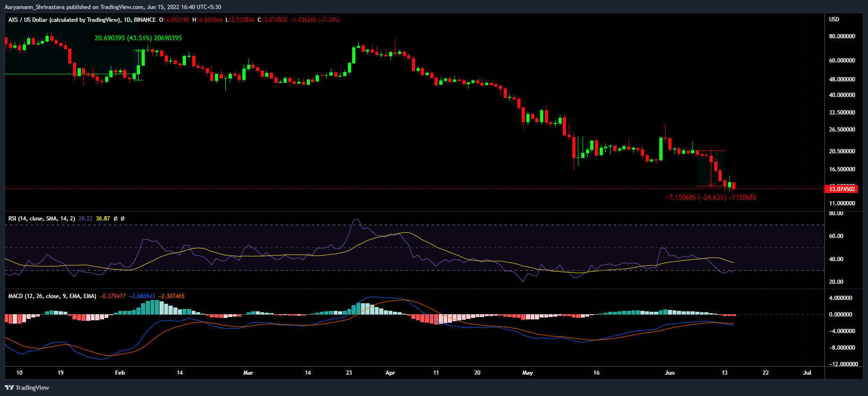Click the Jun label on time axis
The image size is (868, 396).
[x=670, y=373]
